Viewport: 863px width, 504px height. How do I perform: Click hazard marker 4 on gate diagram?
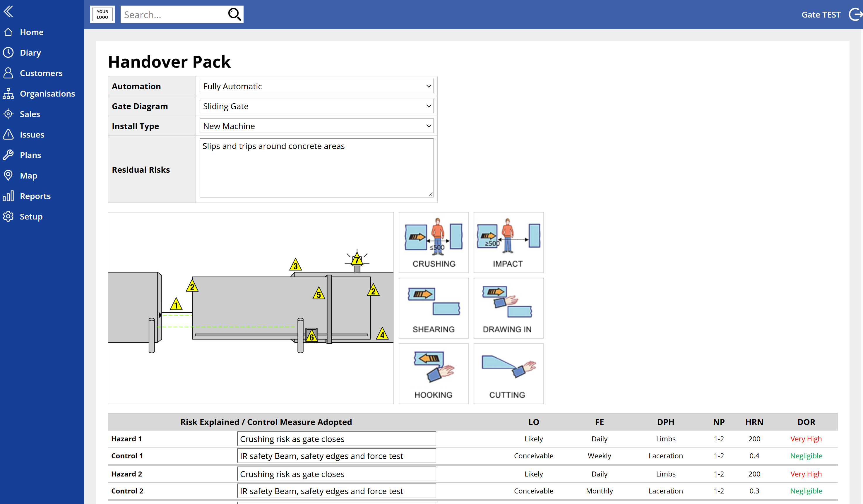(x=382, y=334)
